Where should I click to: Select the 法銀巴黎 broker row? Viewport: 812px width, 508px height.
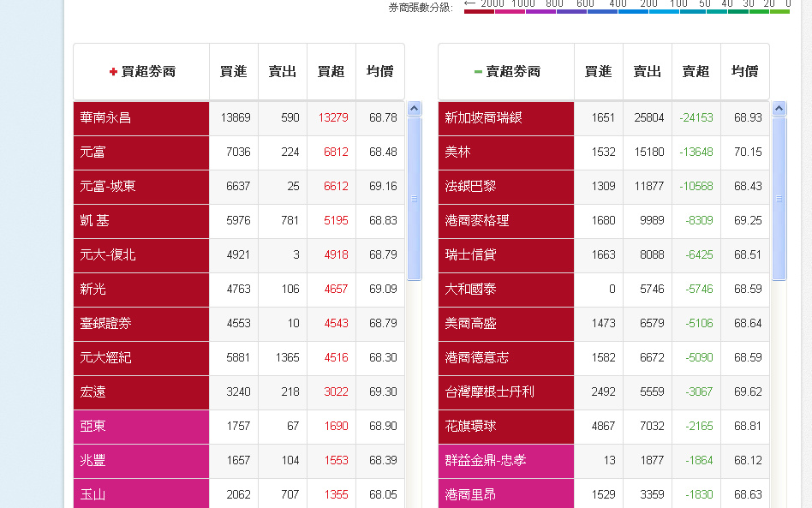[x=603, y=187]
